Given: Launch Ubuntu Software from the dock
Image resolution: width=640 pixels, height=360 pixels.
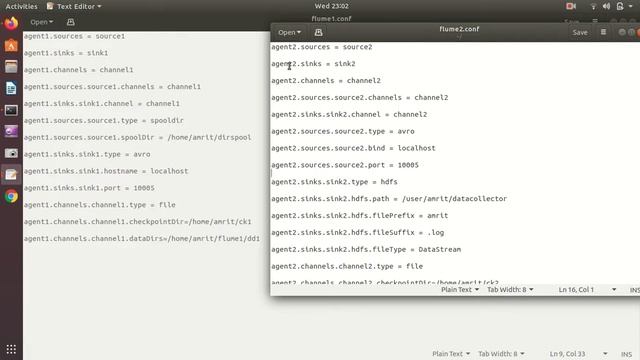Looking at the screenshot, I should [x=11, y=45].
